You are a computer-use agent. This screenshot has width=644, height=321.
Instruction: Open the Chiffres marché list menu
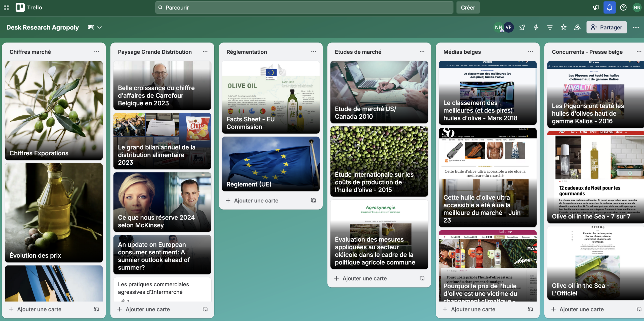pos(97,52)
